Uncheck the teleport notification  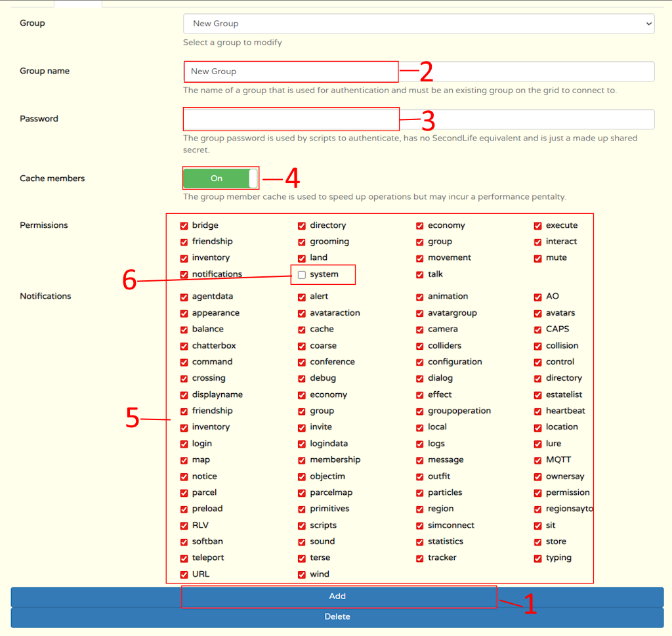coord(184,558)
